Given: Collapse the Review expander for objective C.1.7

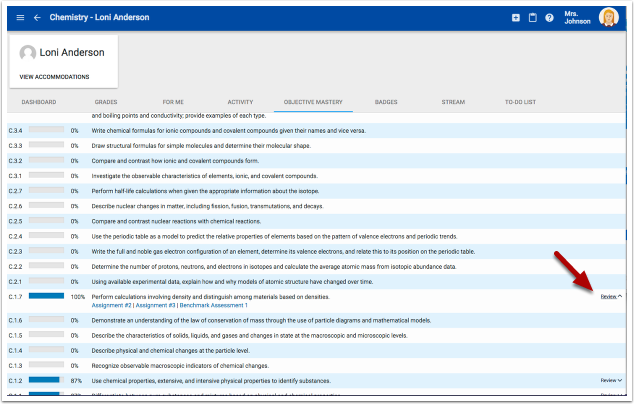Looking at the screenshot, I should [611, 296].
